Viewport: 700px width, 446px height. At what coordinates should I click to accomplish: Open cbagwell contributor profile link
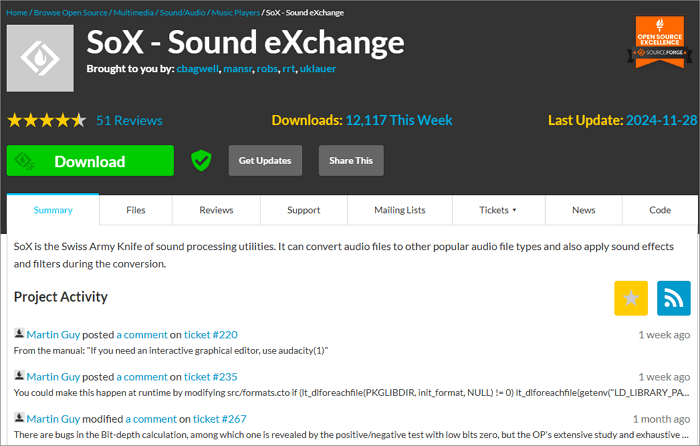click(198, 69)
